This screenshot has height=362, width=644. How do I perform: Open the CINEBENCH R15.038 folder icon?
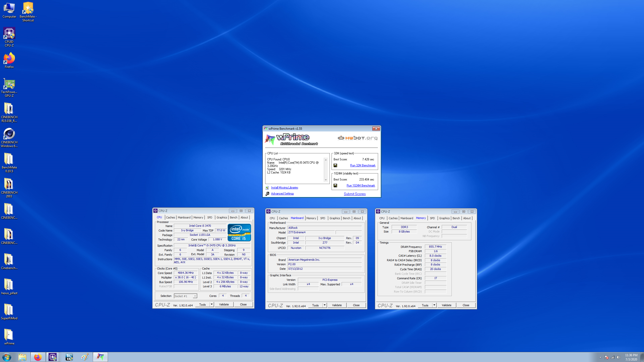coord(9,112)
